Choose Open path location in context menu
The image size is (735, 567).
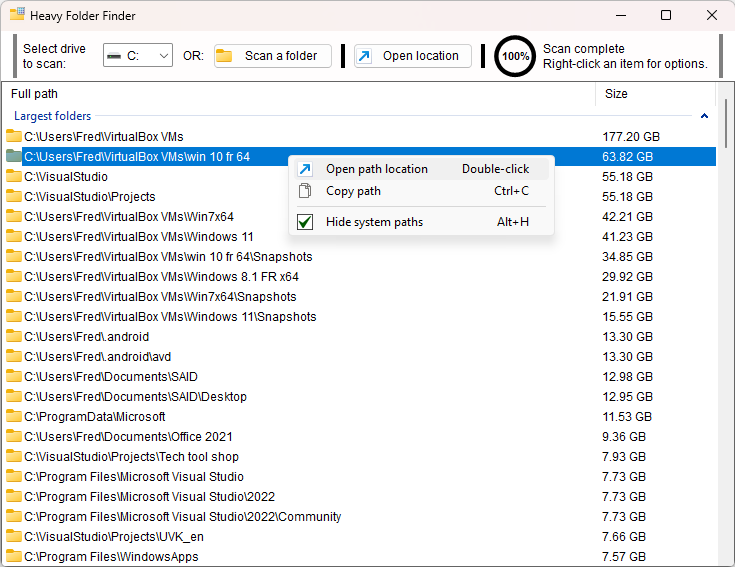421,169
